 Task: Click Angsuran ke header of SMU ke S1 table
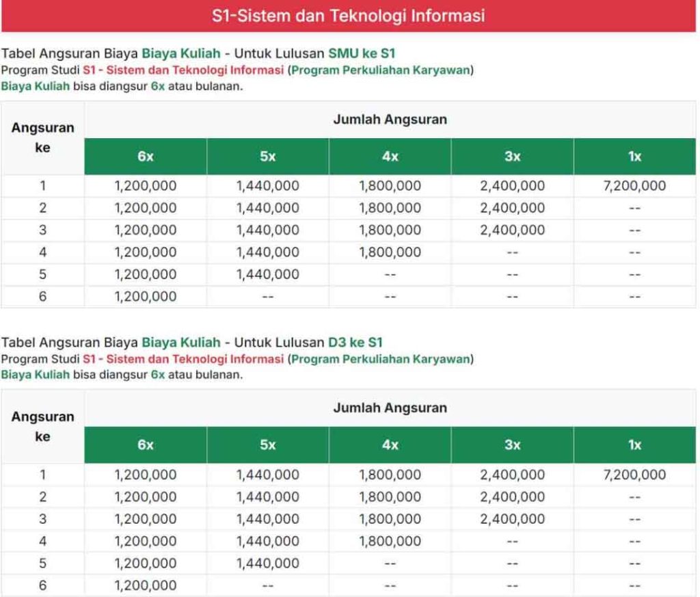pos(43,137)
